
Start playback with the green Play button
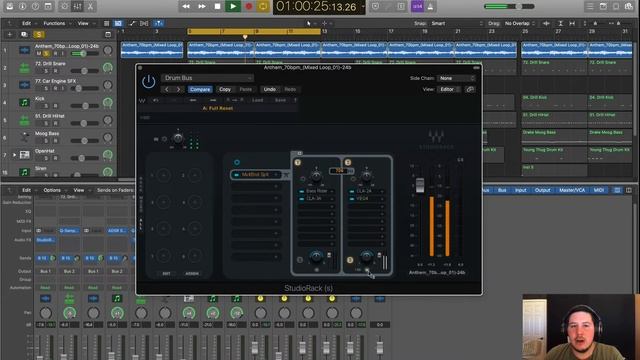pyautogui.click(x=233, y=7)
